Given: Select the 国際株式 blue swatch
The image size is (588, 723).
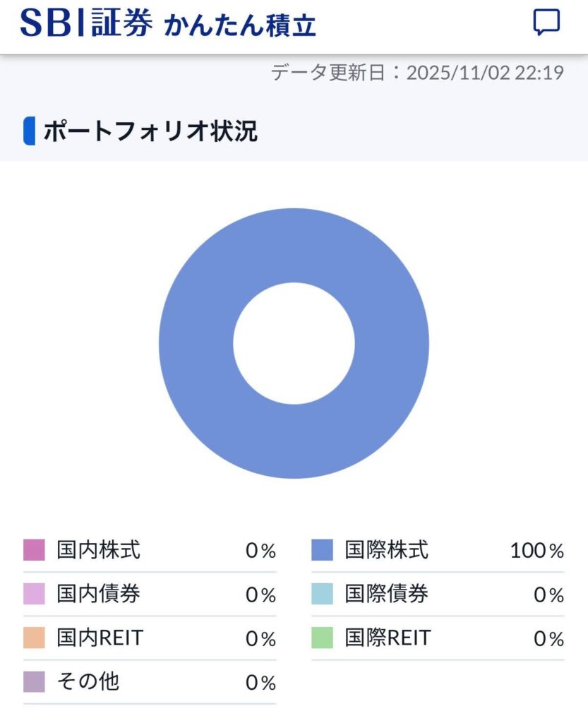Looking at the screenshot, I should tap(322, 550).
